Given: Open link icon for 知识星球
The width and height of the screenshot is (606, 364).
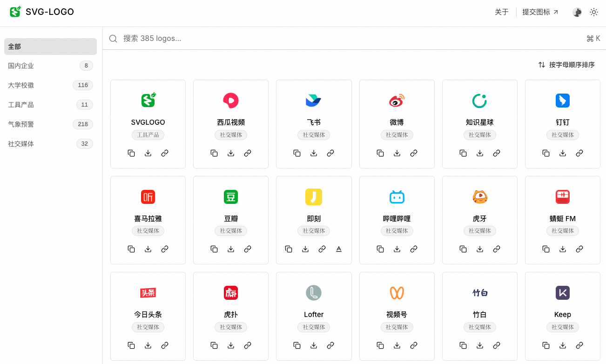Looking at the screenshot, I should click(497, 153).
